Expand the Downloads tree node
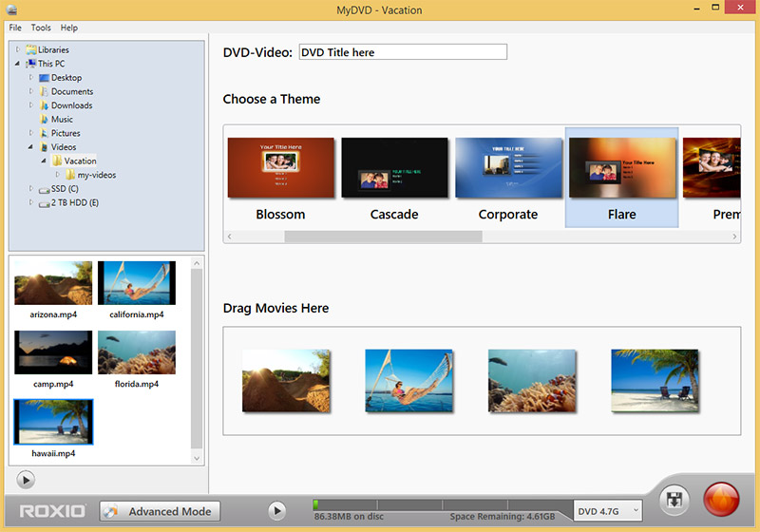Image resolution: width=760 pixels, height=532 pixels. 31,105
